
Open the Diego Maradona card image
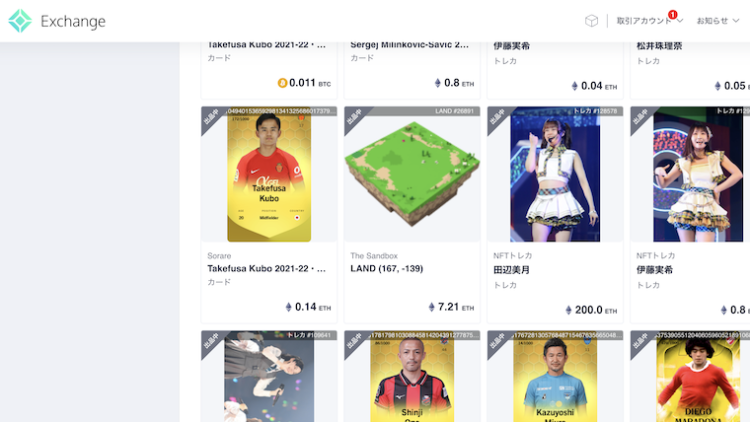697,378
